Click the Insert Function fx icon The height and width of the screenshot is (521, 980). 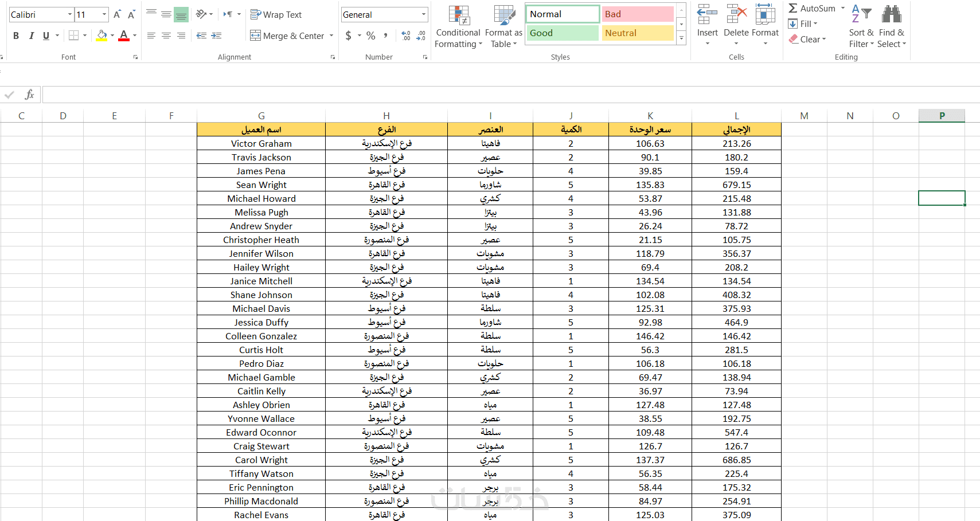click(29, 95)
